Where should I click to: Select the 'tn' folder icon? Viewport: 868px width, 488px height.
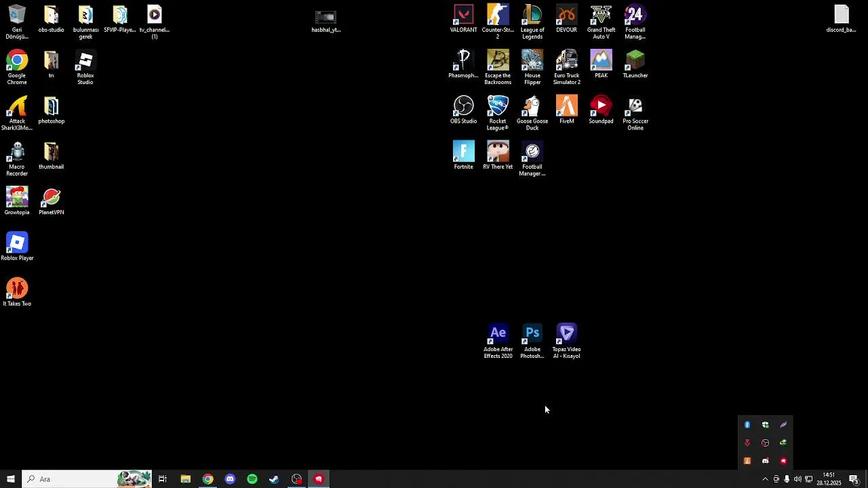(52, 64)
